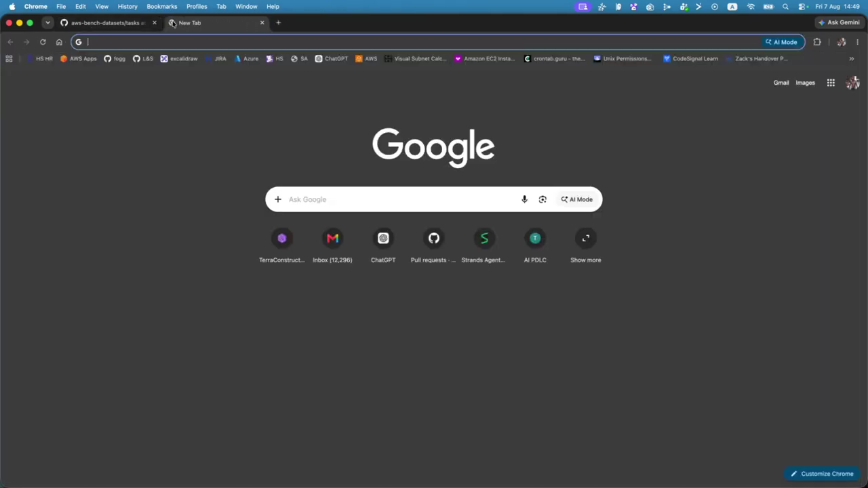Open the Profiles menu
868x488 pixels.
click(197, 7)
